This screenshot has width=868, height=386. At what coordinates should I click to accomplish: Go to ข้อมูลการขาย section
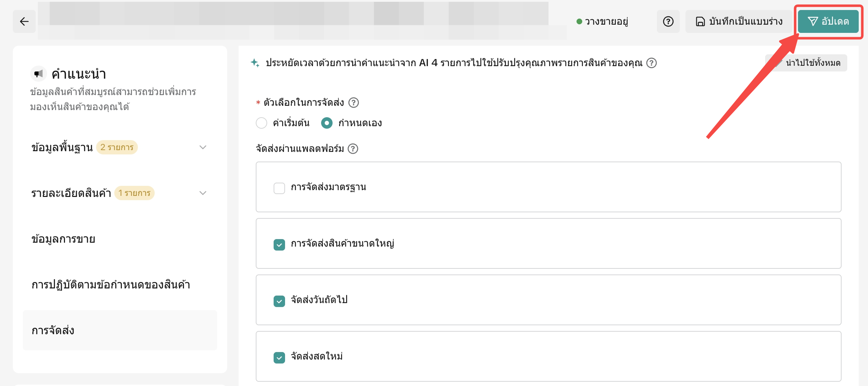pos(64,239)
